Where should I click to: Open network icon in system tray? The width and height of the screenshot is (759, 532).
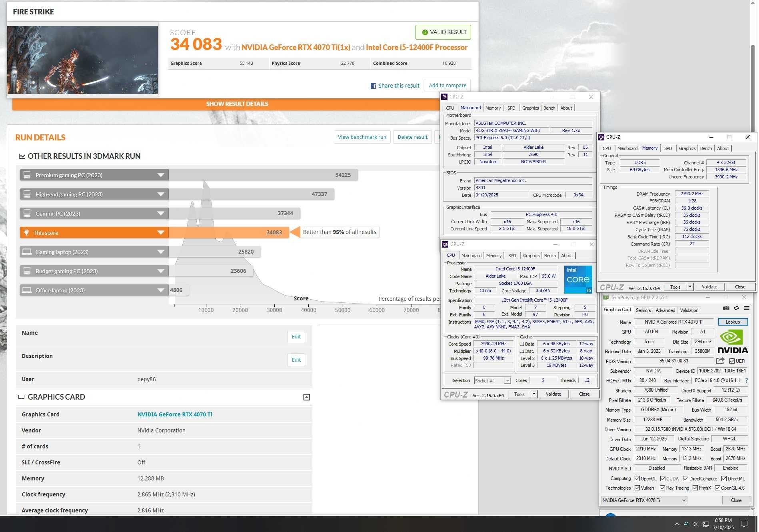pos(706,524)
